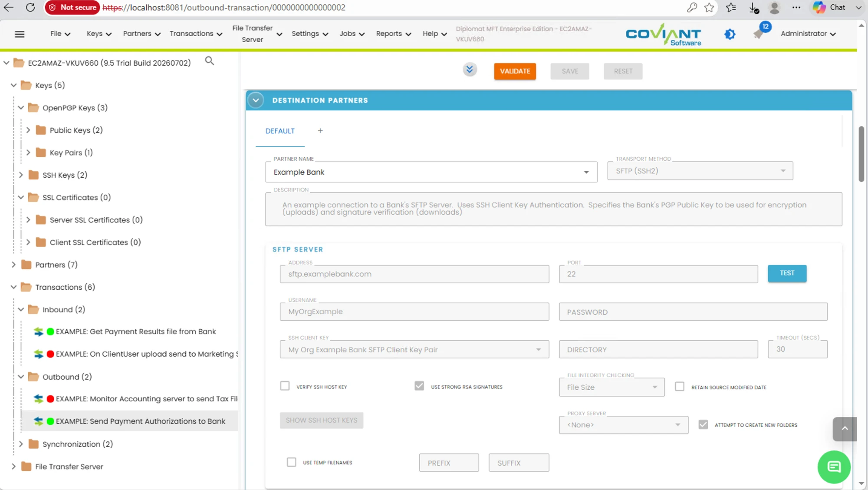Collapse the Outbound (2) tree node

(x=21, y=377)
